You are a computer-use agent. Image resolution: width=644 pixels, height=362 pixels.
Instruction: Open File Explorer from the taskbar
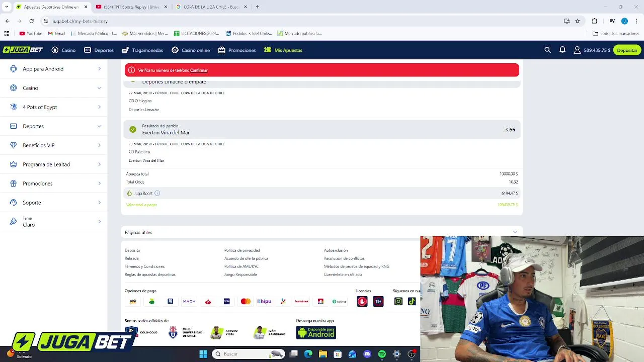323,354
